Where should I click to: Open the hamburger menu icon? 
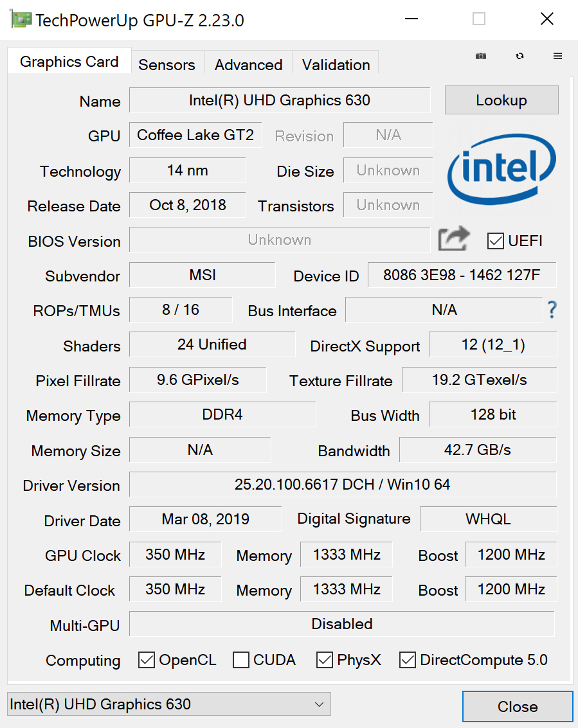[x=557, y=57]
